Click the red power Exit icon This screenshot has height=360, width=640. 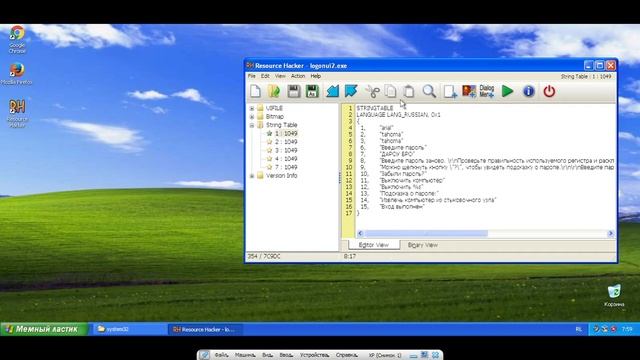point(549,91)
